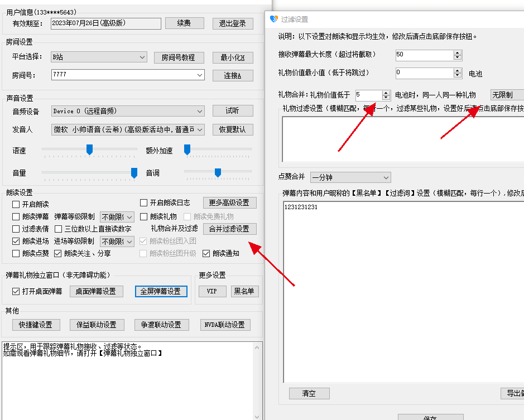Click the 清空 clear button
This screenshot has height=420, width=524.
[x=309, y=394]
